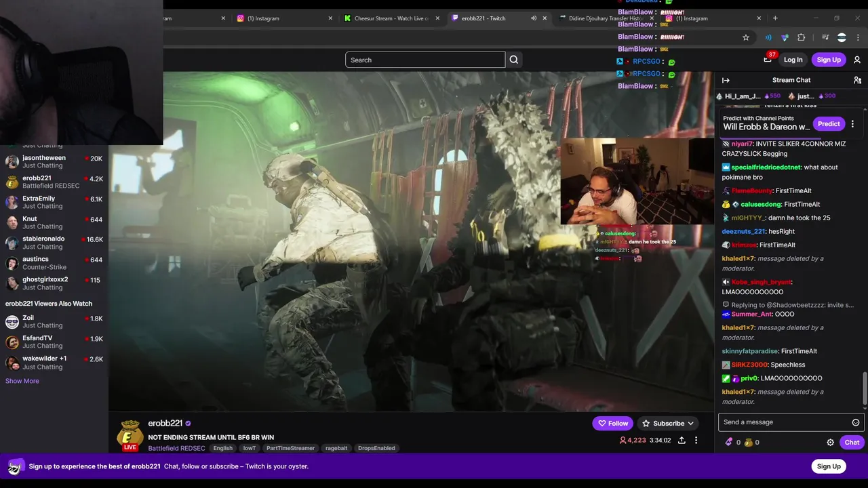Click the purple Chat send button
The width and height of the screenshot is (868, 488).
coord(852,443)
